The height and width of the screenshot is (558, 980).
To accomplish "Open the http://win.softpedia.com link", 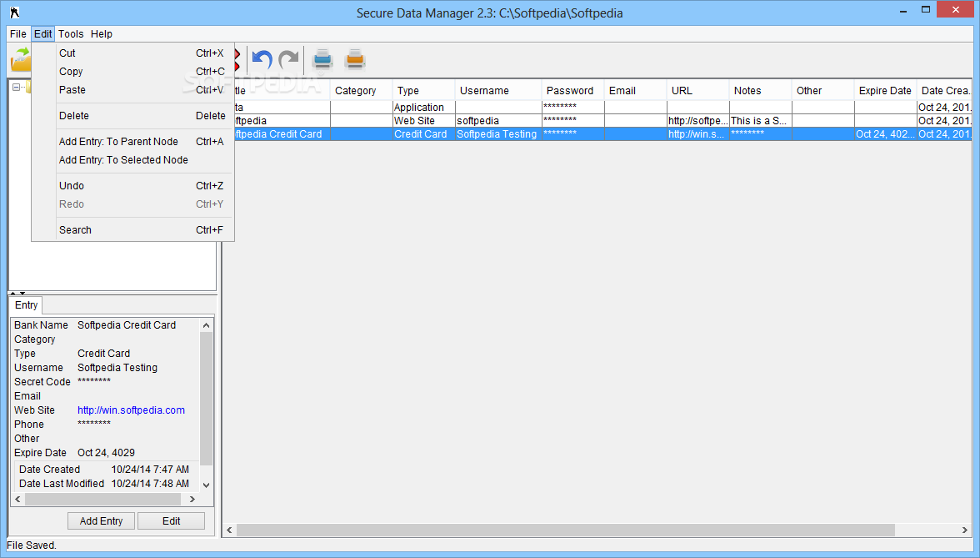I will pos(132,410).
